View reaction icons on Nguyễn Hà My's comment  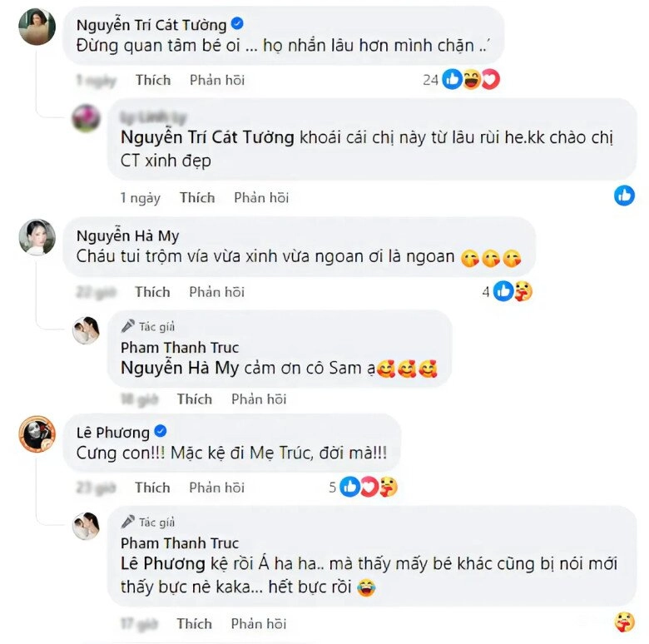coord(513,291)
